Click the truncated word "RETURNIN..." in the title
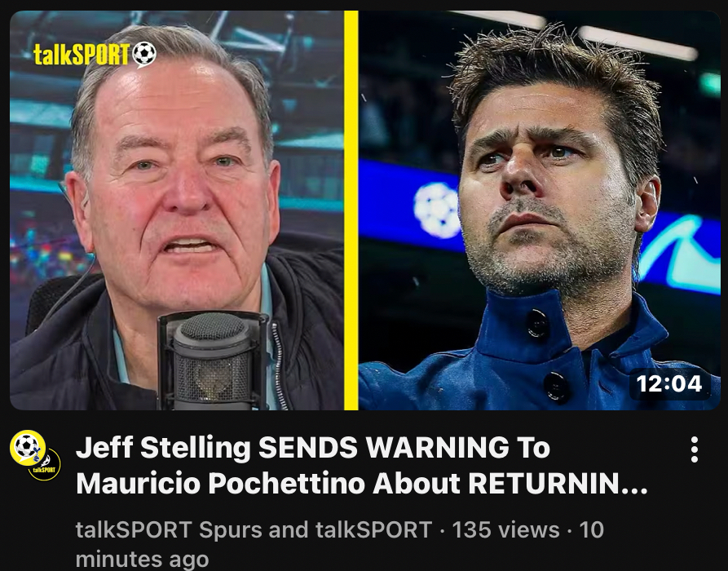This screenshot has height=571, width=728. 558,483
